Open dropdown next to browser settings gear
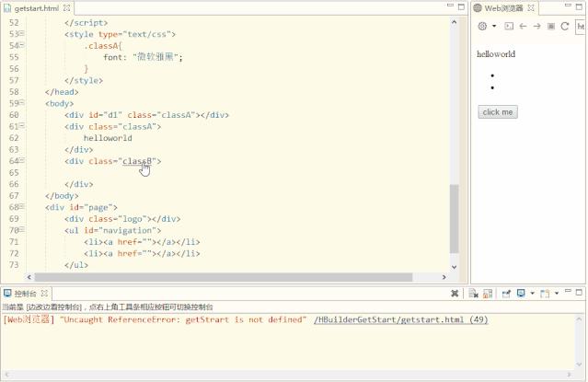Screen dimensions: 588x382 494,26
